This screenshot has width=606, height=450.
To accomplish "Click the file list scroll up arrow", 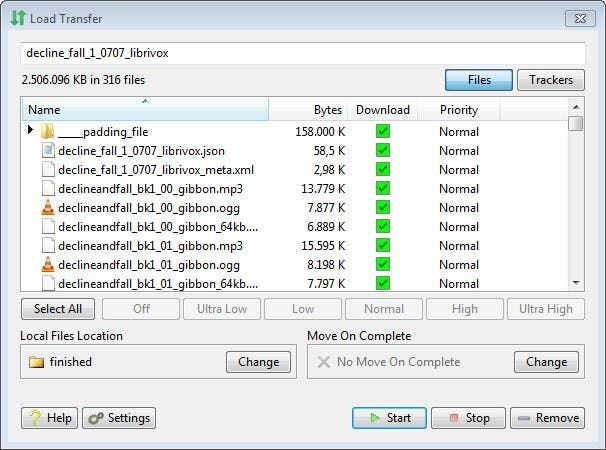I will point(576,107).
